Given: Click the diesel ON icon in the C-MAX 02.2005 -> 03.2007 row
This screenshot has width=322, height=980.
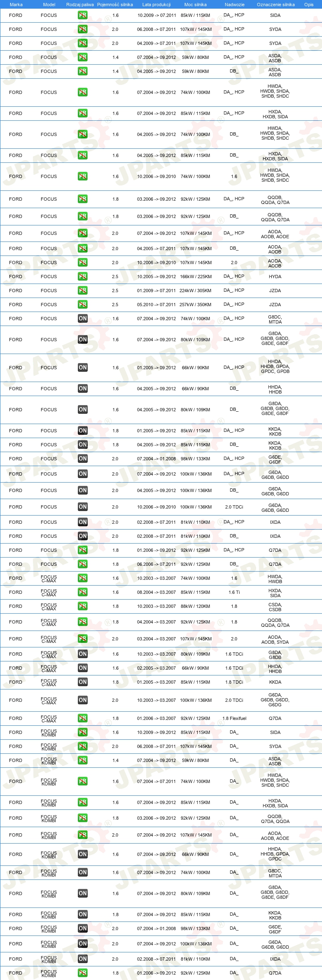Looking at the screenshot, I should click(x=83, y=668).
